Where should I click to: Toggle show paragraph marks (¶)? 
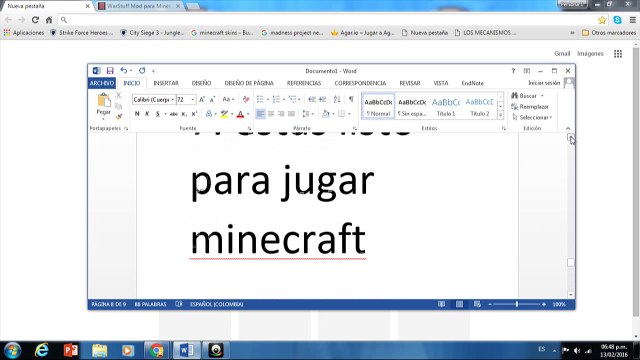[351, 99]
